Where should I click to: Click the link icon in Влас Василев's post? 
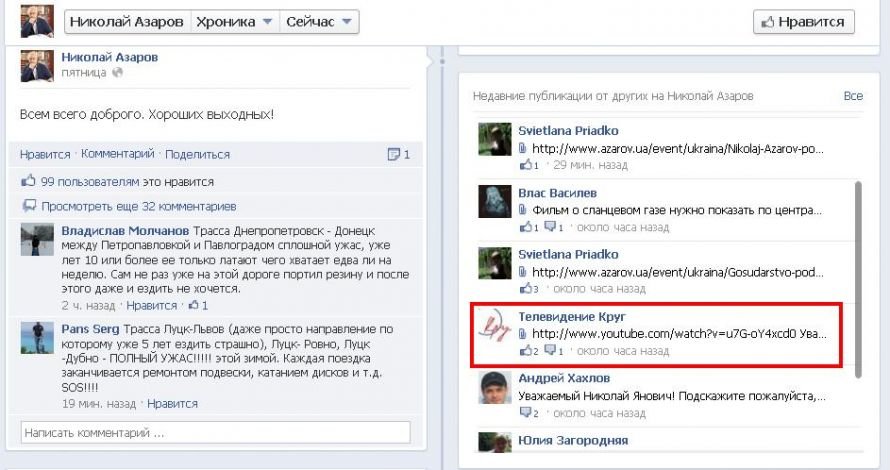(523, 210)
